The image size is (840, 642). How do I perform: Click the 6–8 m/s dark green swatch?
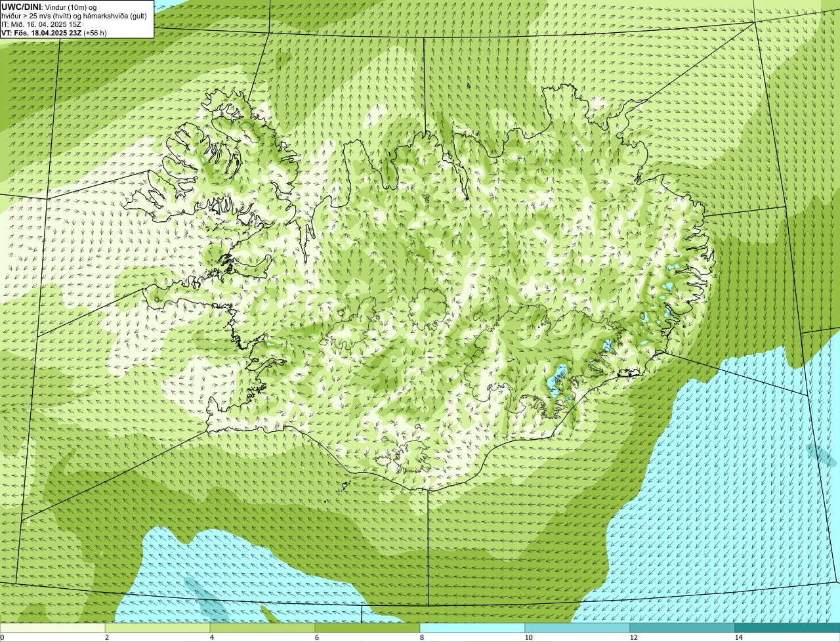(x=367, y=628)
